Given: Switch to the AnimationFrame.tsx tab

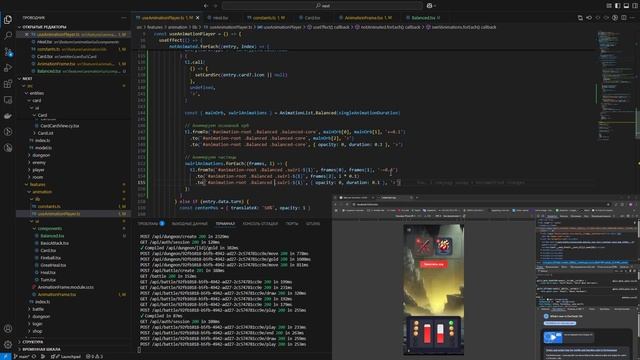Looking at the screenshot, I should pyautogui.click(x=368, y=18).
